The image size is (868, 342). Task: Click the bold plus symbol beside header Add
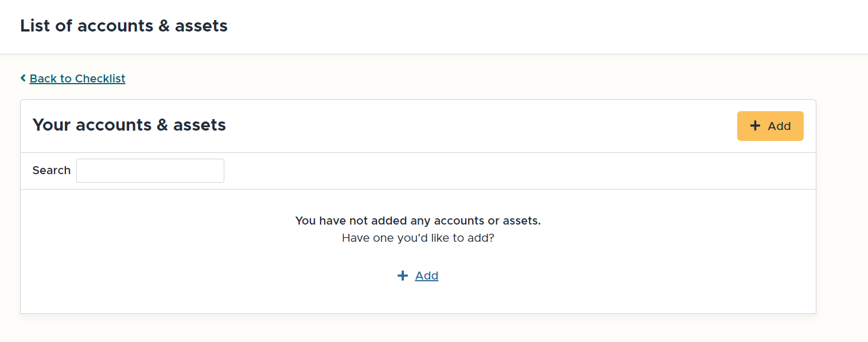coord(755,126)
